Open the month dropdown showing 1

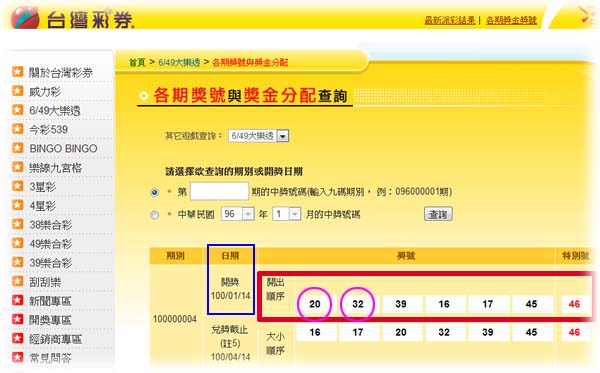(x=287, y=214)
